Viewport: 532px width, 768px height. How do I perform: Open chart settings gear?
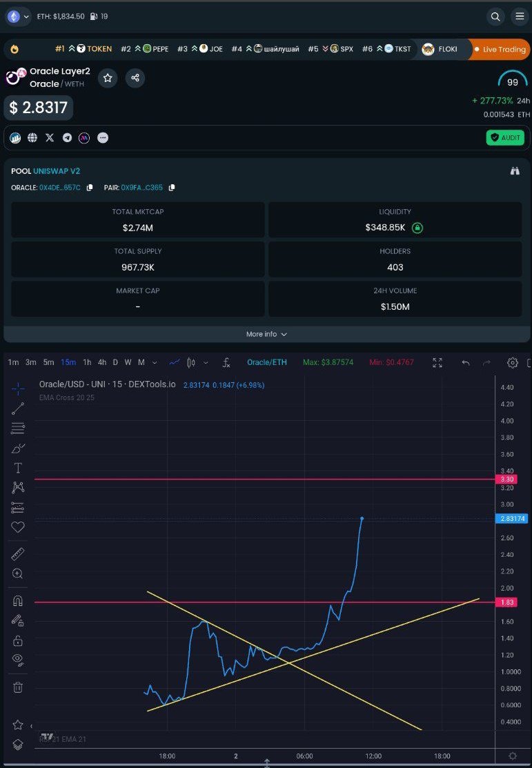tap(513, 362)
